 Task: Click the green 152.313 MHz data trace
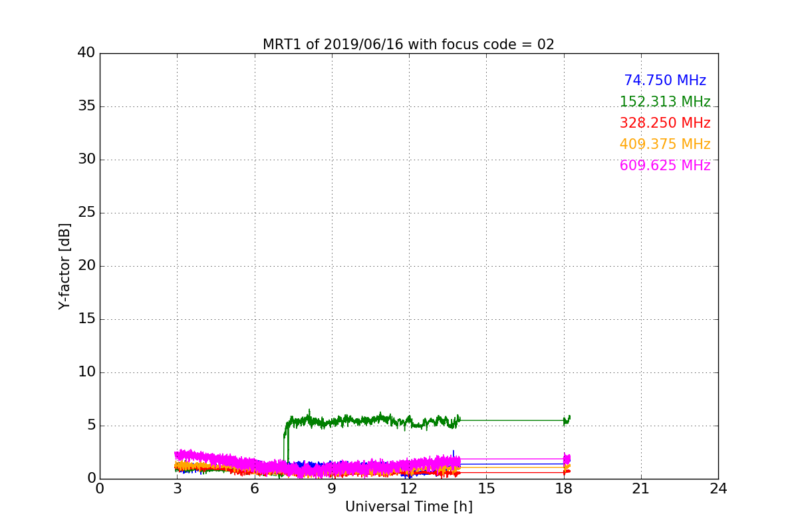372,421
